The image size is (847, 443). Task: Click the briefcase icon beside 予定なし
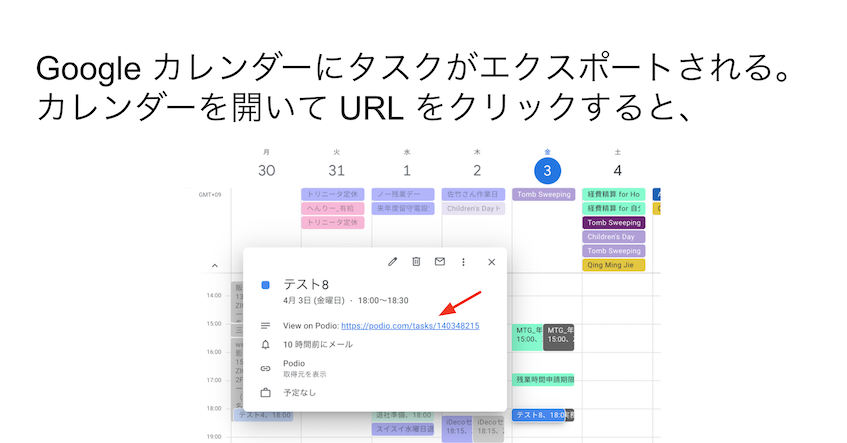266,393
